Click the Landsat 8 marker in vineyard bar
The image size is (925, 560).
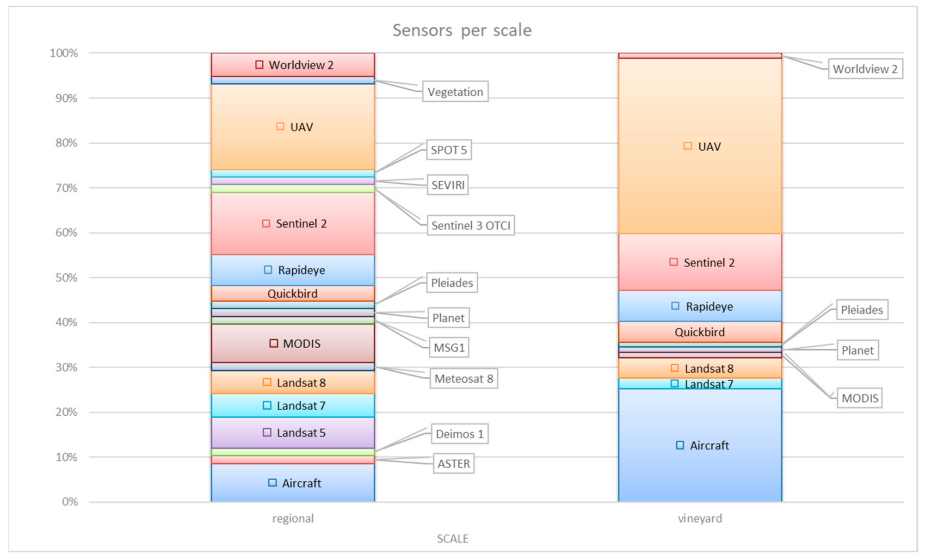(675, 368)
